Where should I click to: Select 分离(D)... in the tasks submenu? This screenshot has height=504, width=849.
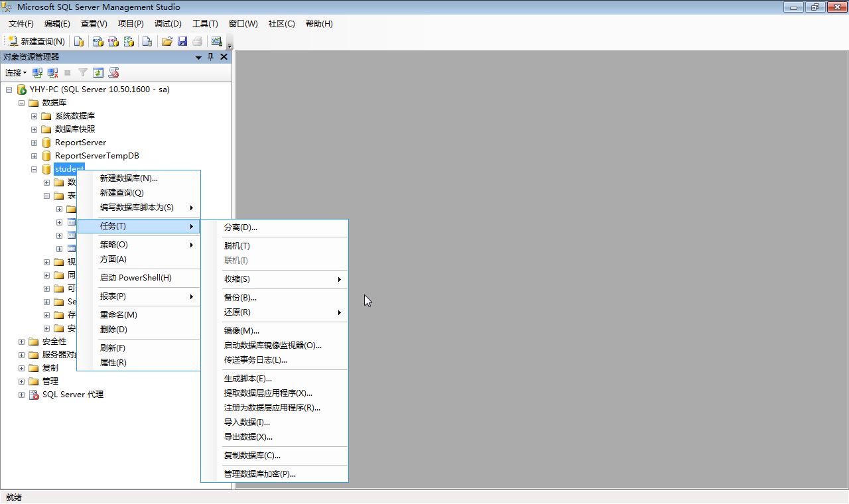tap(275, 227)
